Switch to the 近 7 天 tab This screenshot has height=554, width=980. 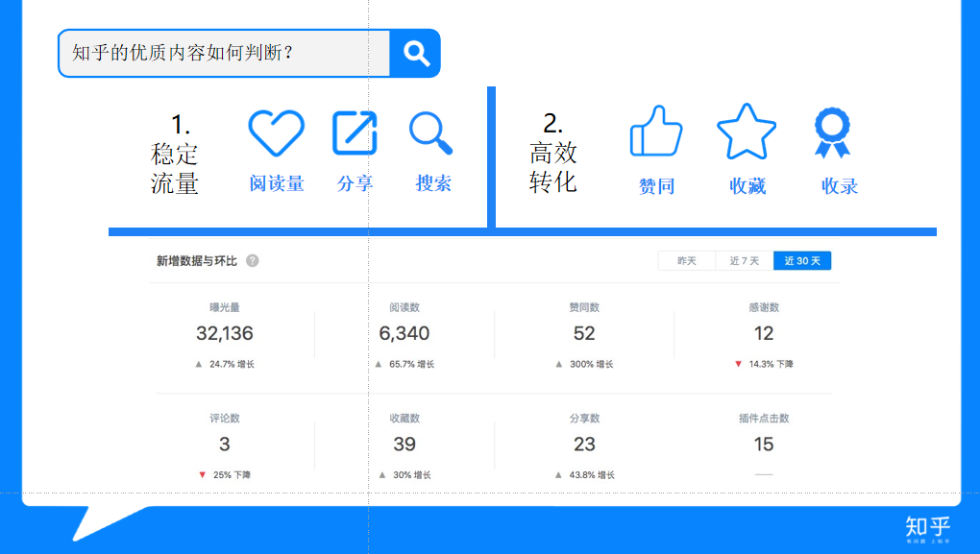[744, 261]
